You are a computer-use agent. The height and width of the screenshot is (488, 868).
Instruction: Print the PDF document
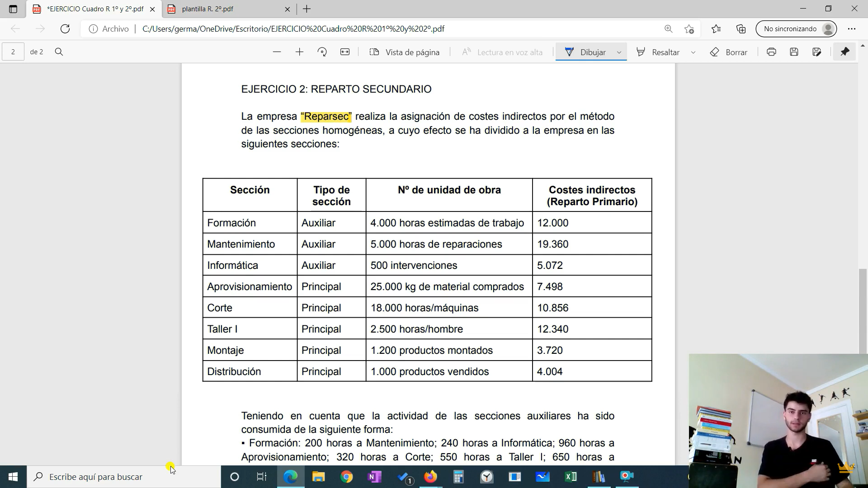coord(771,52)
